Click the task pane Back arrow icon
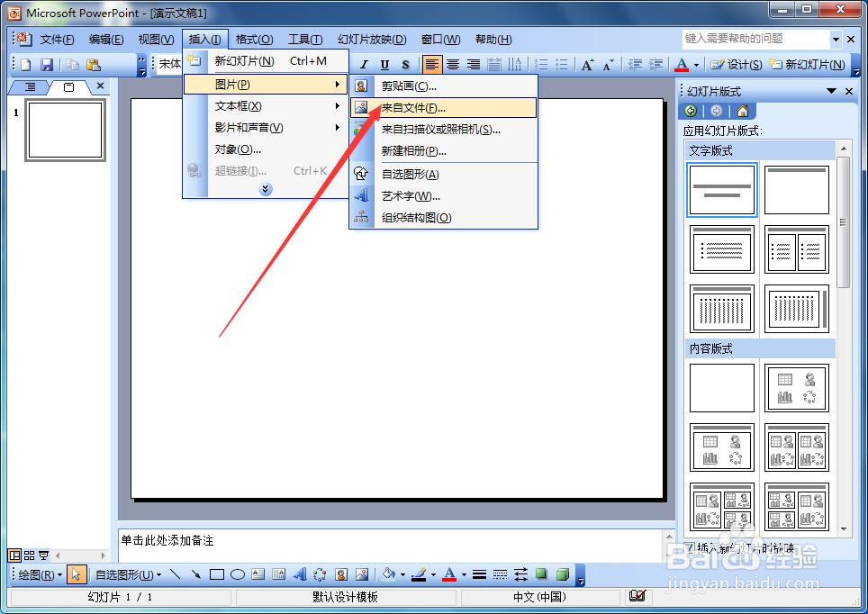Viewport: 868px width, 614px height. pyautogui.click(x=691, y=111)
